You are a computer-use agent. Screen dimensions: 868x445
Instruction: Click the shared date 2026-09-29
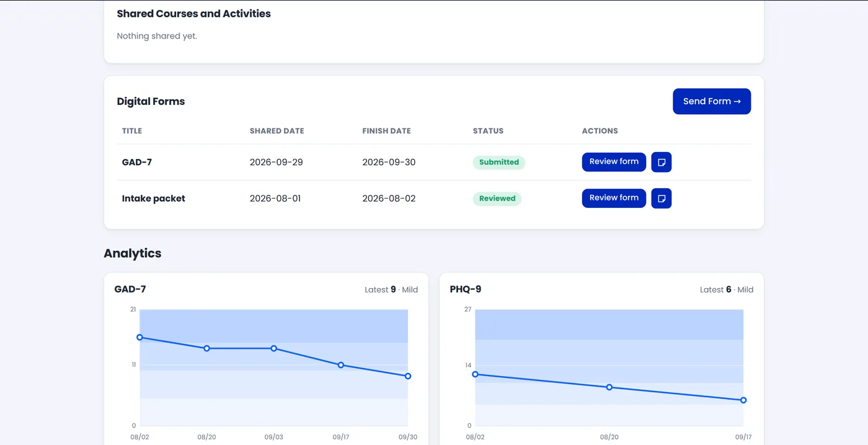tap(277, 163)
